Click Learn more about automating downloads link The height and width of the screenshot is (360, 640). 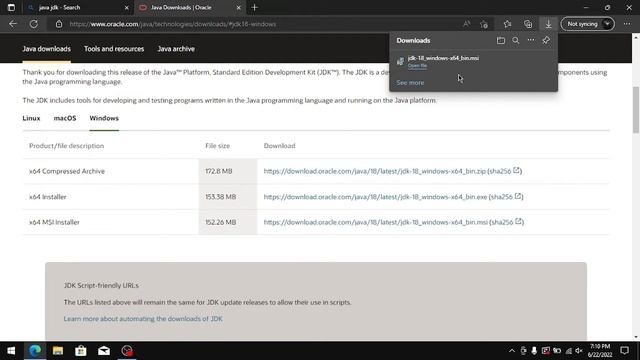(143, 319)
